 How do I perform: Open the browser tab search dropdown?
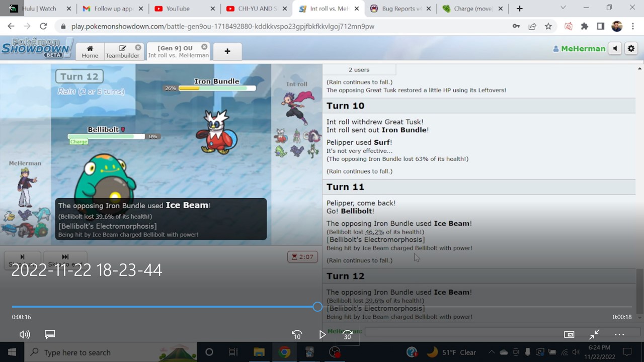(563, 8)
